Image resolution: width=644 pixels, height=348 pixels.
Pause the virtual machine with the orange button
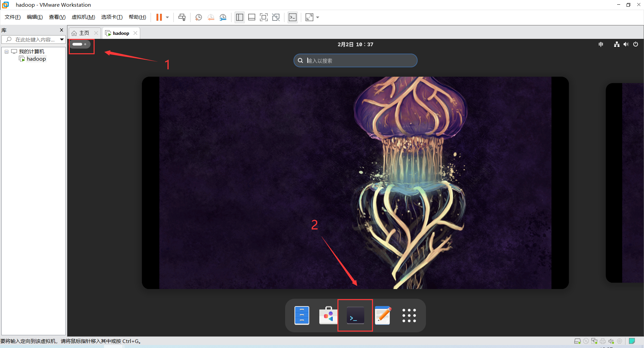(x=159, y=17)
